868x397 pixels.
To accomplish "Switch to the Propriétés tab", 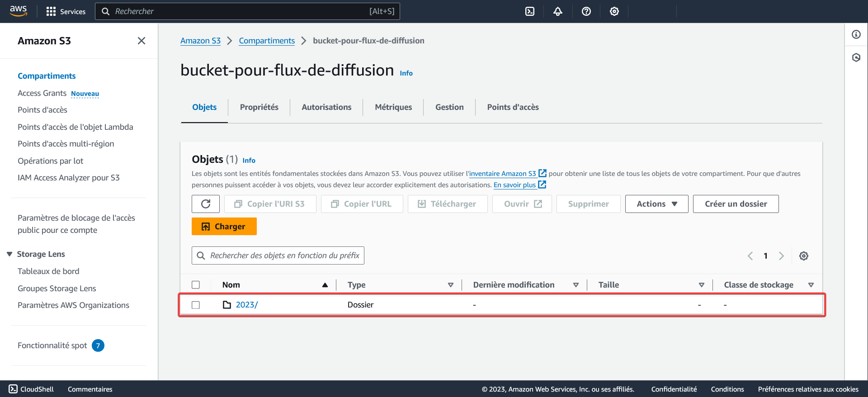I will point(259,107).
